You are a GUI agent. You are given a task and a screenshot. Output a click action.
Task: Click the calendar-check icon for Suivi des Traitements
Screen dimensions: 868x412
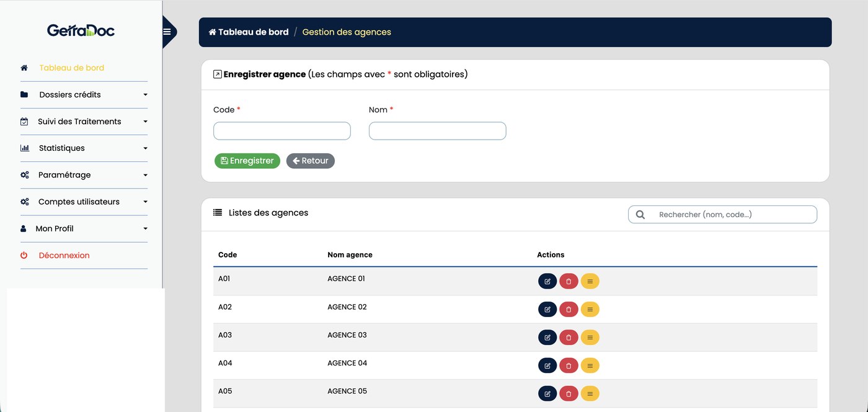pyautogui.click(x=24, y=122)
